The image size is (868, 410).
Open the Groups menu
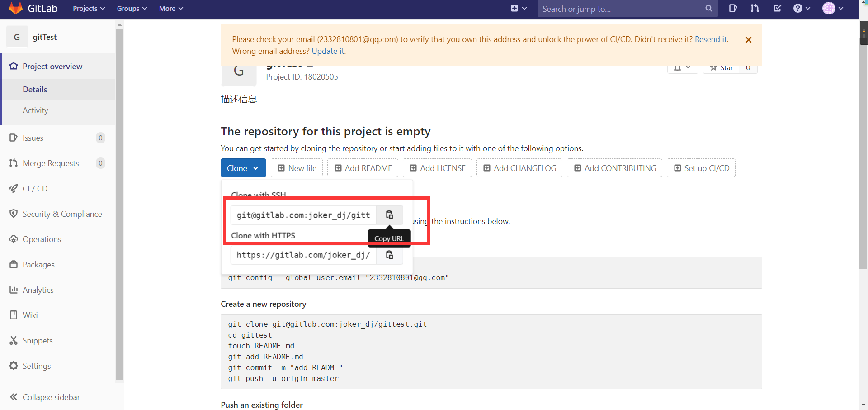click(132, 9)
